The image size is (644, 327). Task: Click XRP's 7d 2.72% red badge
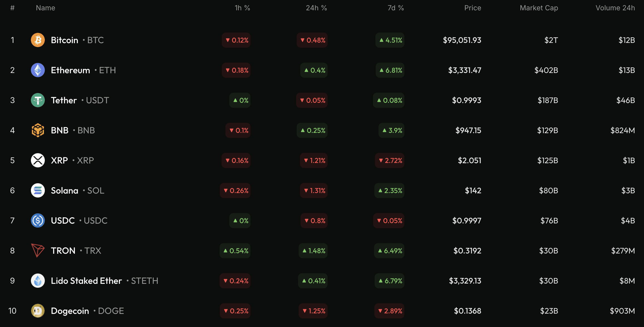(390, 160)
